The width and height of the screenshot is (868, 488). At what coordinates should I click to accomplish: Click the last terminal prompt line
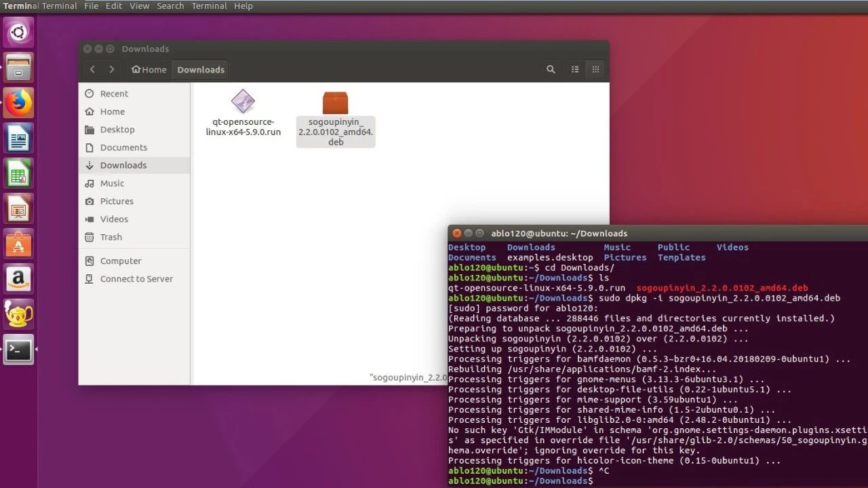520,481
